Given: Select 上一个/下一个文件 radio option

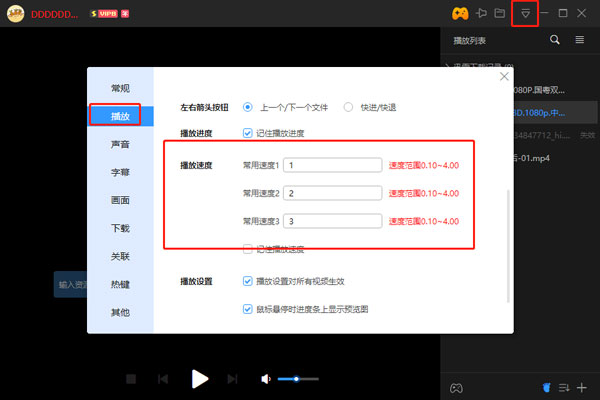Looking at the screenshot, I should tap(248, 107).
